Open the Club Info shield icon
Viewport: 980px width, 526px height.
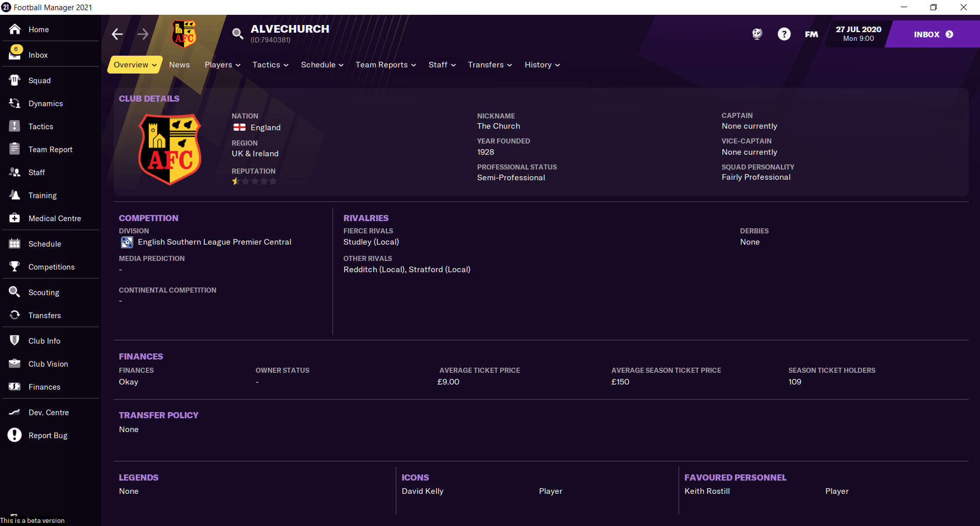pos(15,341)
